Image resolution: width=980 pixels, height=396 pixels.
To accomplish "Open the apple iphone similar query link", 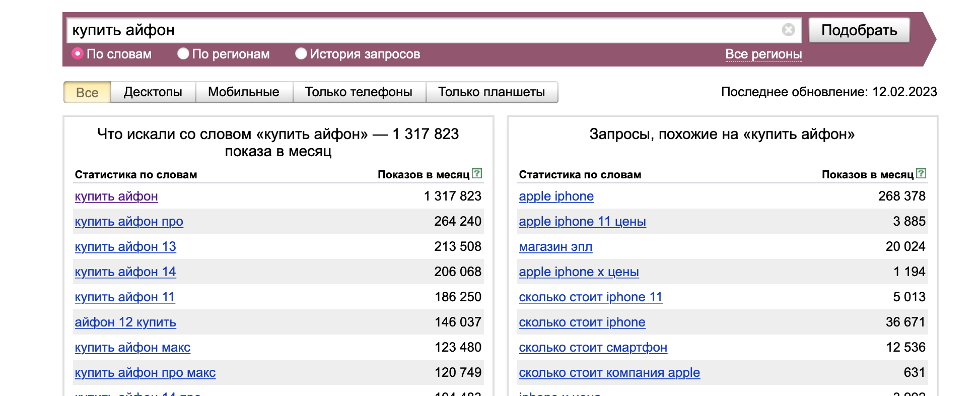I will 556,196.
